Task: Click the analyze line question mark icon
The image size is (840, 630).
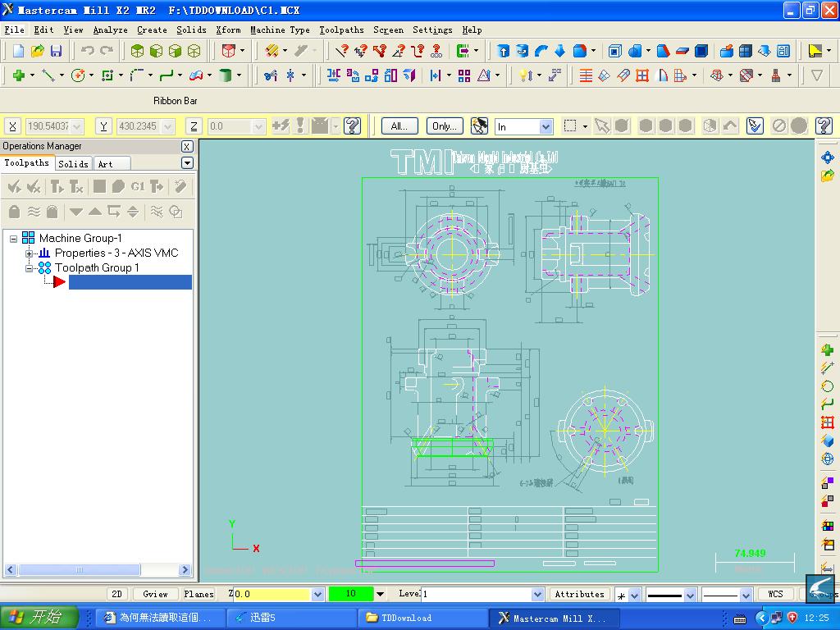Action: coord(341,51)
